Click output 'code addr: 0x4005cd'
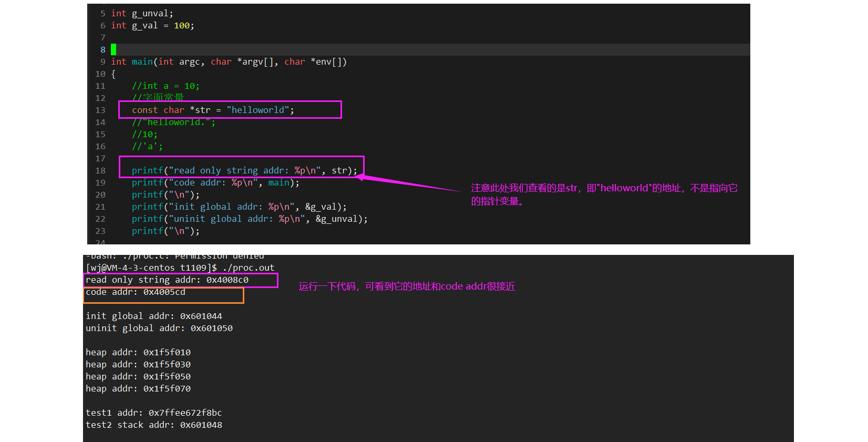Viewport: 868px width, 442px height. coord(136,292)
